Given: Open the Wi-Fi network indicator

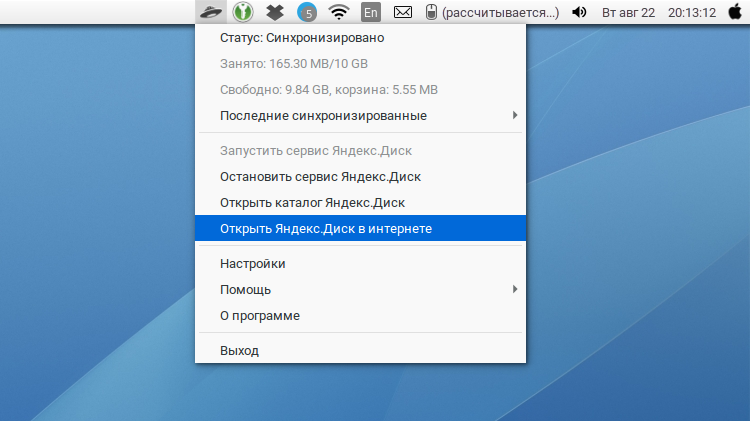Looking at the screenshot, I should 339,12.
